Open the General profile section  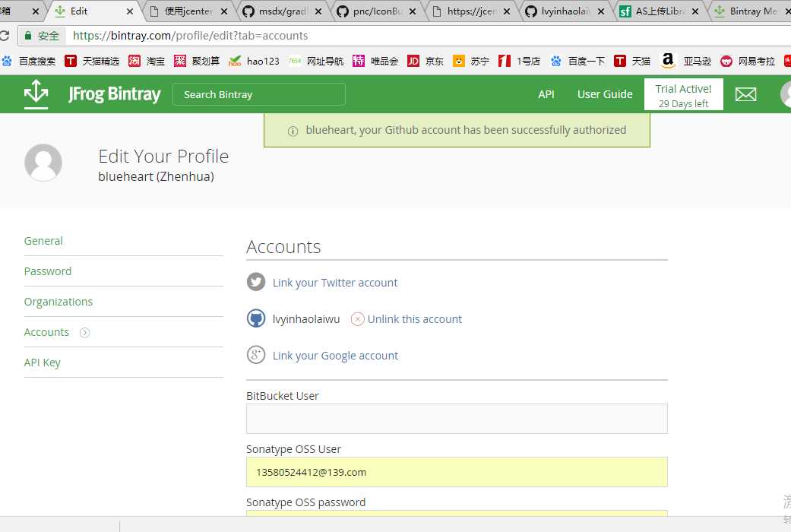pyautogui.click(x=43, y=241)
